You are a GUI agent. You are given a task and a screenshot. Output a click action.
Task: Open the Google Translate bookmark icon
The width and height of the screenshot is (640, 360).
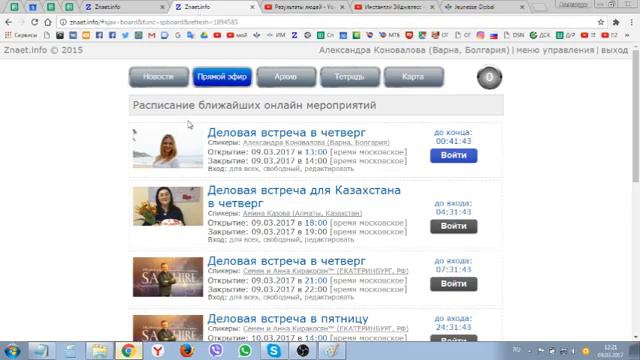tap(191, 35)
